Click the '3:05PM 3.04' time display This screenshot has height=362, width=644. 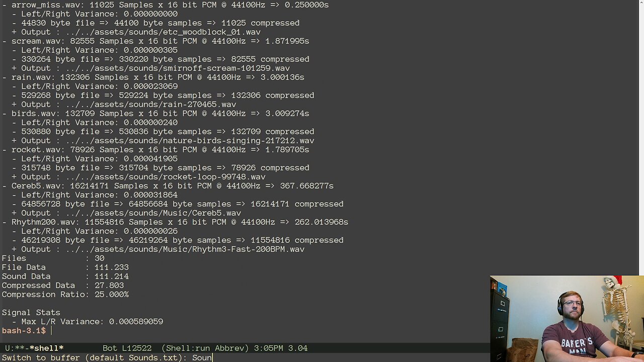[x=281, y=348]
